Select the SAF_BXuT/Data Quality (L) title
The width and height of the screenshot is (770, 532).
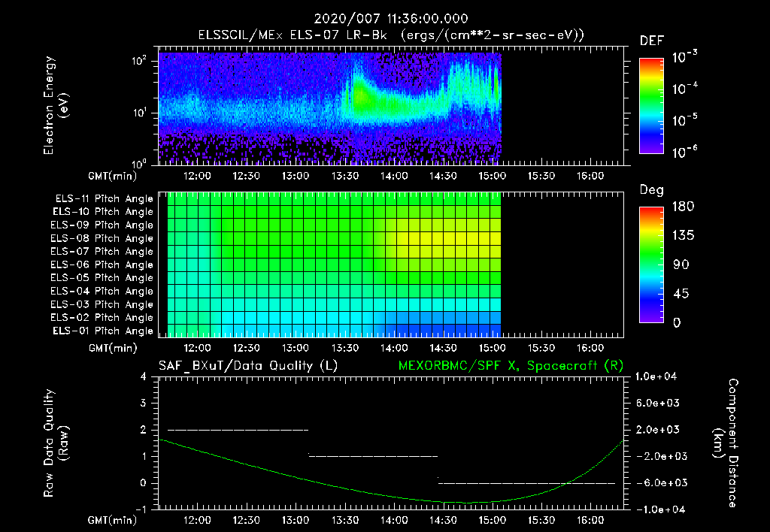(x=248, y=366)
